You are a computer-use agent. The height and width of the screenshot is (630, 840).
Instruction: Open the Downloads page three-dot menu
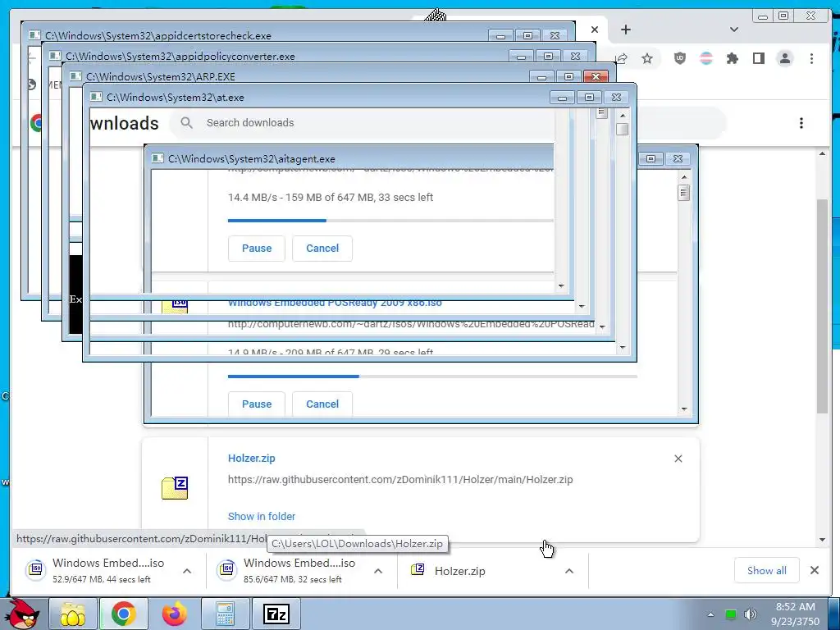tap(801, 123)
